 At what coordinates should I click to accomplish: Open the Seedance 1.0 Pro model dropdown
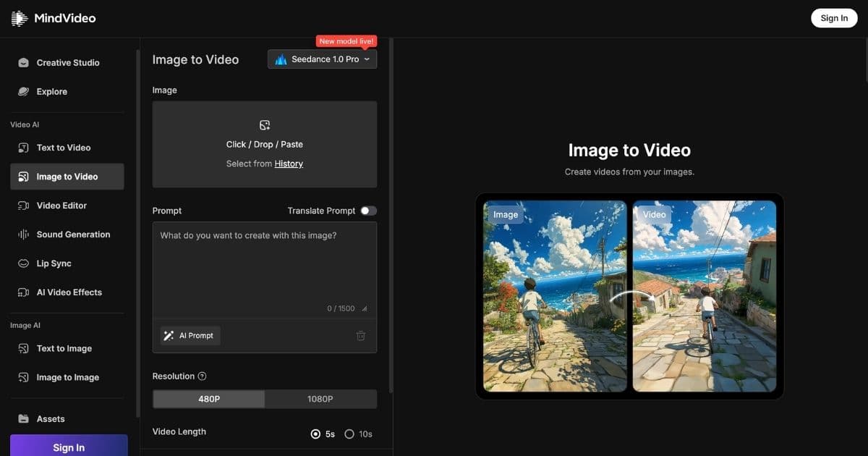322,59
